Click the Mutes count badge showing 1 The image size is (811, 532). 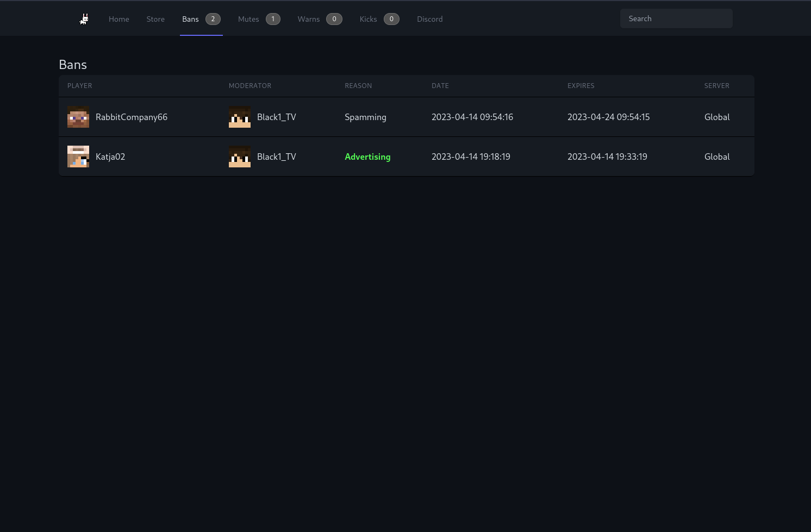coord(273,18)
